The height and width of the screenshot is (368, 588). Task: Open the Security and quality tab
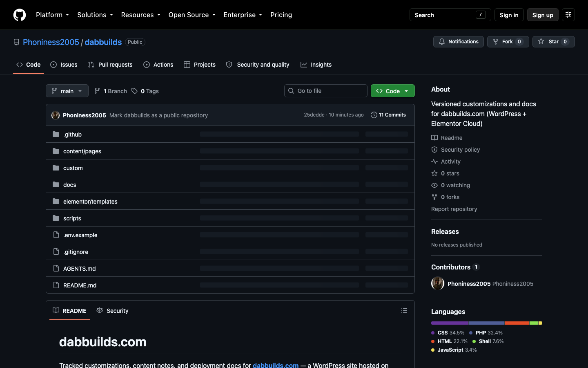point(258,65)
